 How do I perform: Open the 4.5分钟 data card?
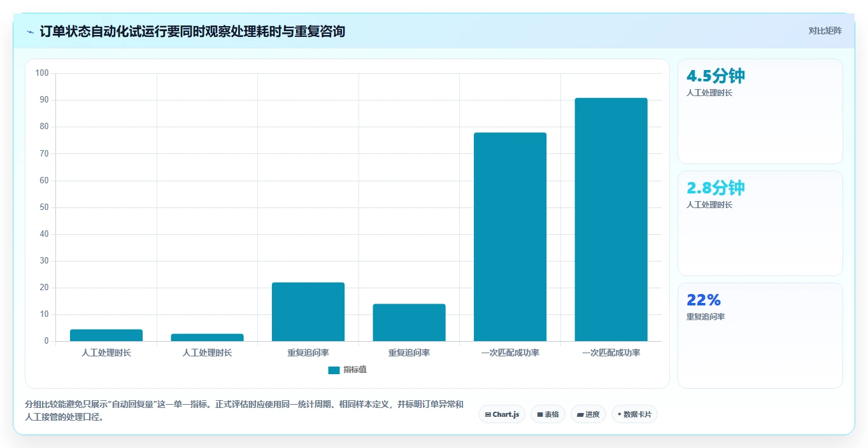pos(760,111)
